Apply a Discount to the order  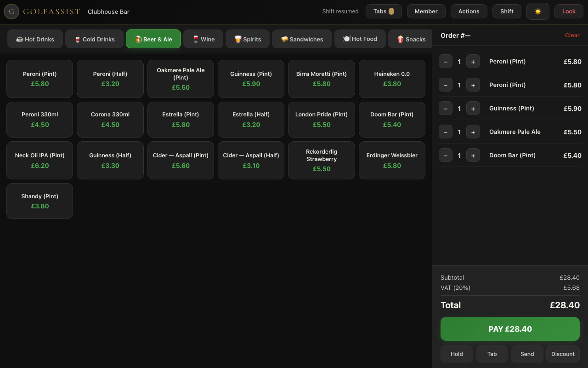(563, 354)
